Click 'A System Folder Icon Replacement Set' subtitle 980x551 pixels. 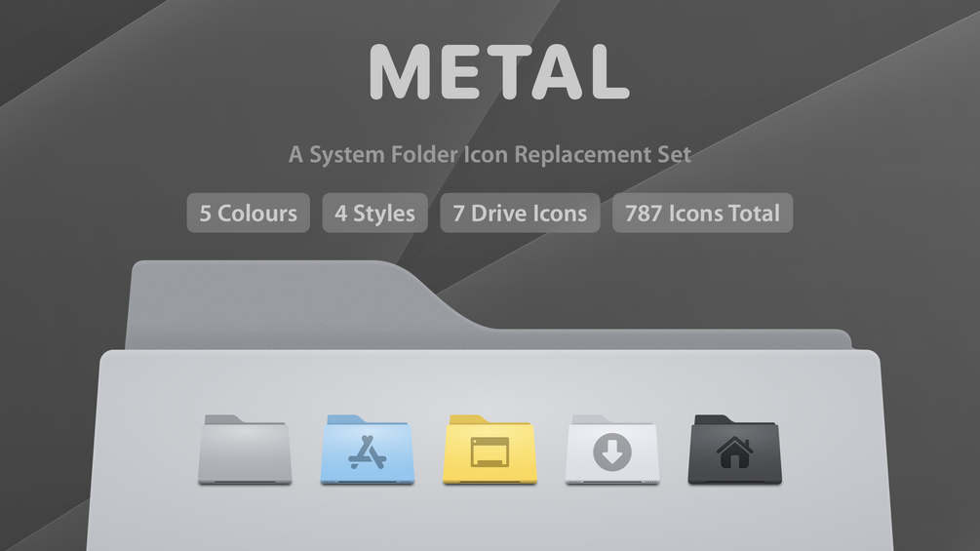(x=490, y=154)
